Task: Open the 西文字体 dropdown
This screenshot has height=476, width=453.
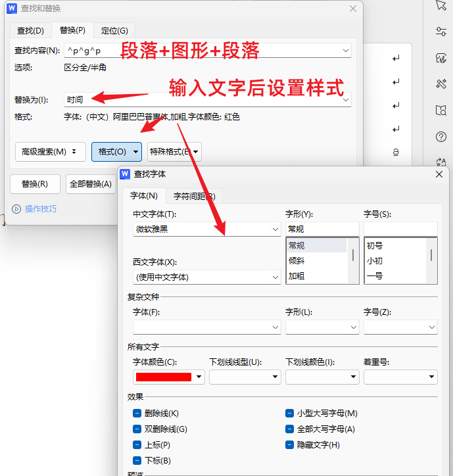Action: coord(206,277)
